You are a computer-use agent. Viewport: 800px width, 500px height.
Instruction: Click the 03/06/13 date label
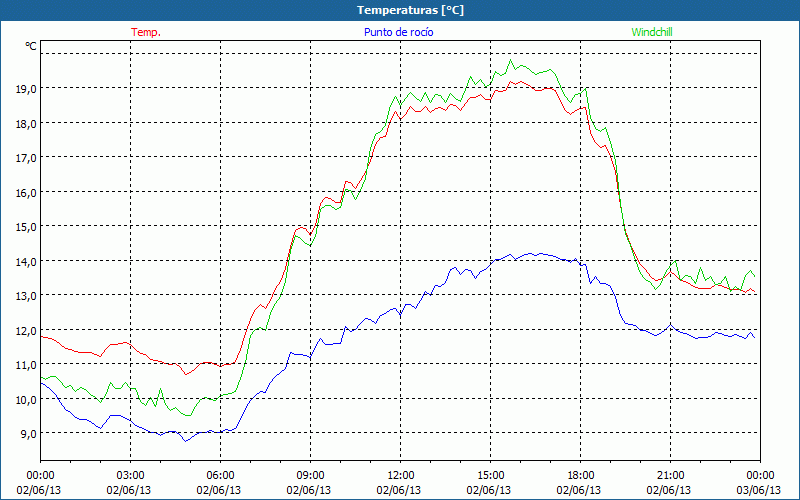(760, 490)
